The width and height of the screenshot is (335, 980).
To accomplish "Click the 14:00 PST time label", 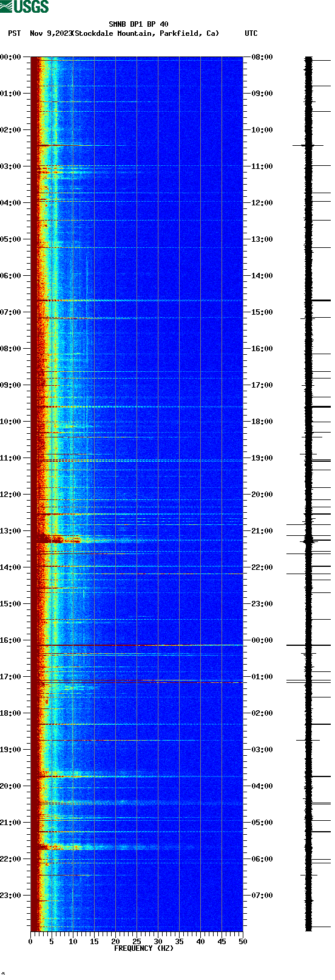I will 11,567.
